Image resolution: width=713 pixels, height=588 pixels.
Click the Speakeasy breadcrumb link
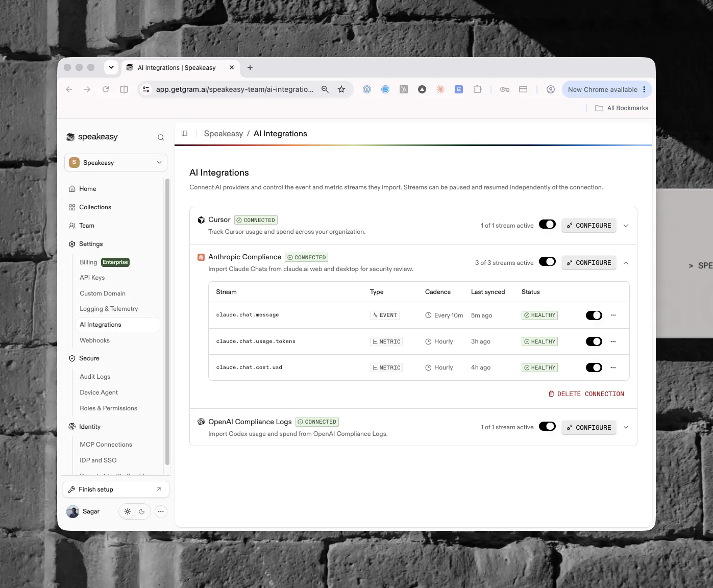(x=224, y=134)
